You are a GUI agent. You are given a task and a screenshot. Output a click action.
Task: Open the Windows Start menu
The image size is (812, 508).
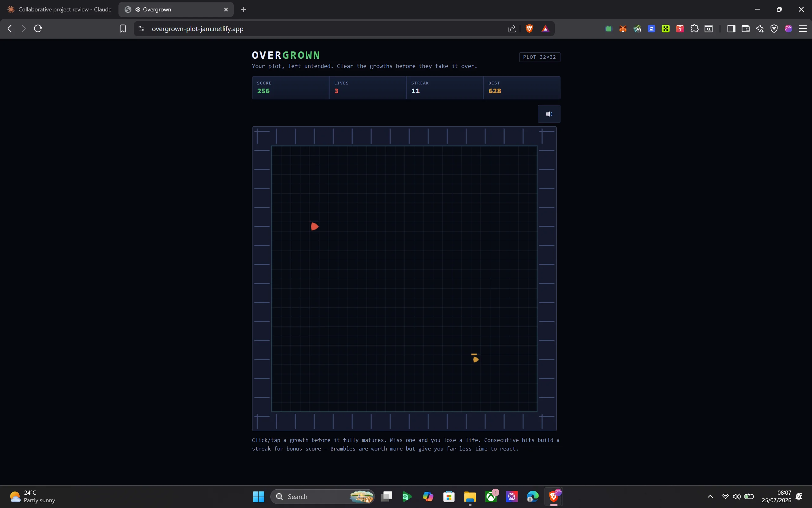[x=259, y=497]
